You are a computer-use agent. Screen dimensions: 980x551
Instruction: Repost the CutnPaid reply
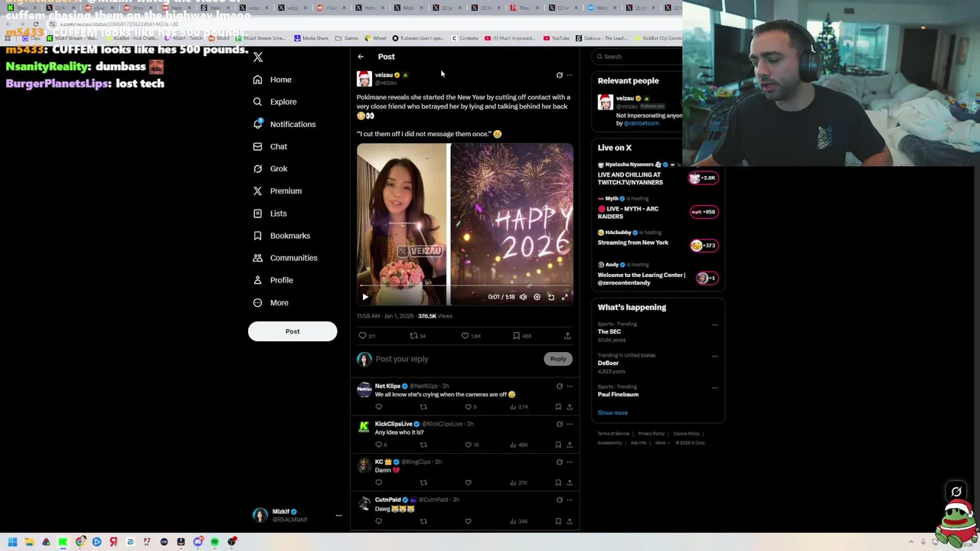pos(423,521)
